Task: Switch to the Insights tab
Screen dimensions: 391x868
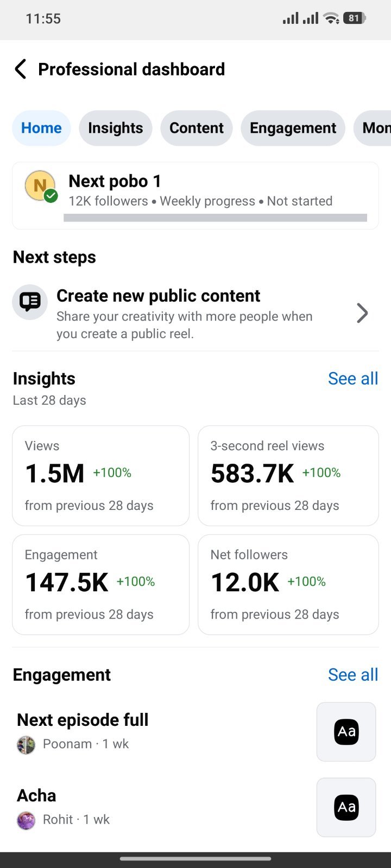Action: coord(116,128)
